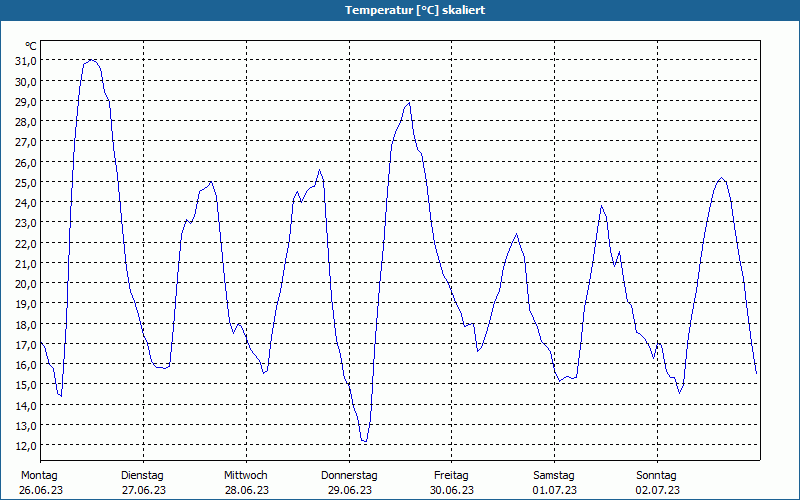Select the 01.07.23 date label
Screen dimensions: 800x500
555,490
